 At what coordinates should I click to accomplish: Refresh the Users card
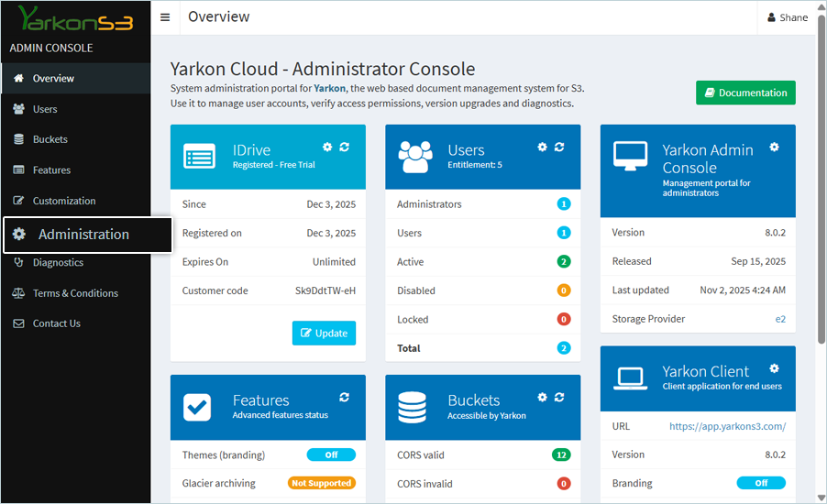tap(559, 147)
